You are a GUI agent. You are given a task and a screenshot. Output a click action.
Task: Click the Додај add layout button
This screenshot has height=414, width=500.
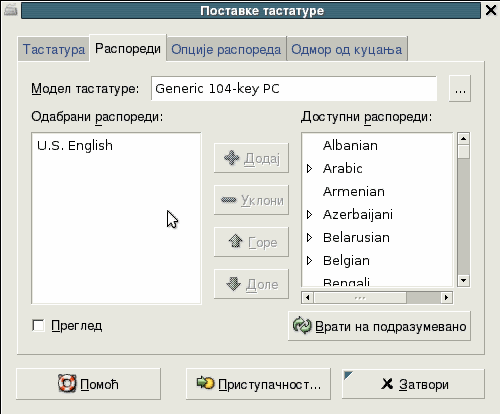[x=251, y=158]
